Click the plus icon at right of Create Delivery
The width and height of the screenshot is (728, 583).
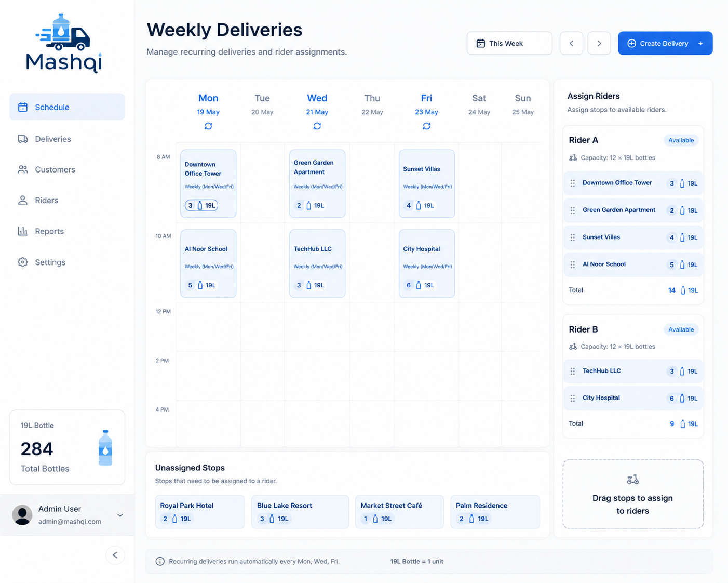click(700, 43)
